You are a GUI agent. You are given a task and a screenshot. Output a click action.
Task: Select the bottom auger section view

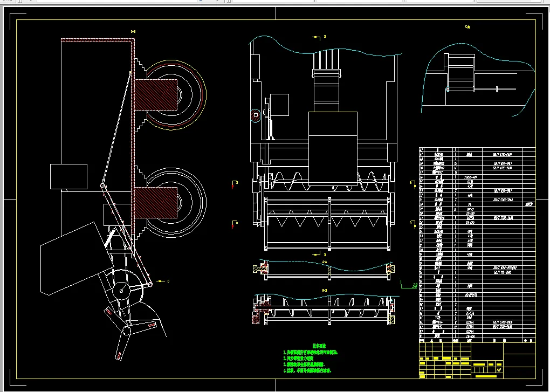point(325,310)
